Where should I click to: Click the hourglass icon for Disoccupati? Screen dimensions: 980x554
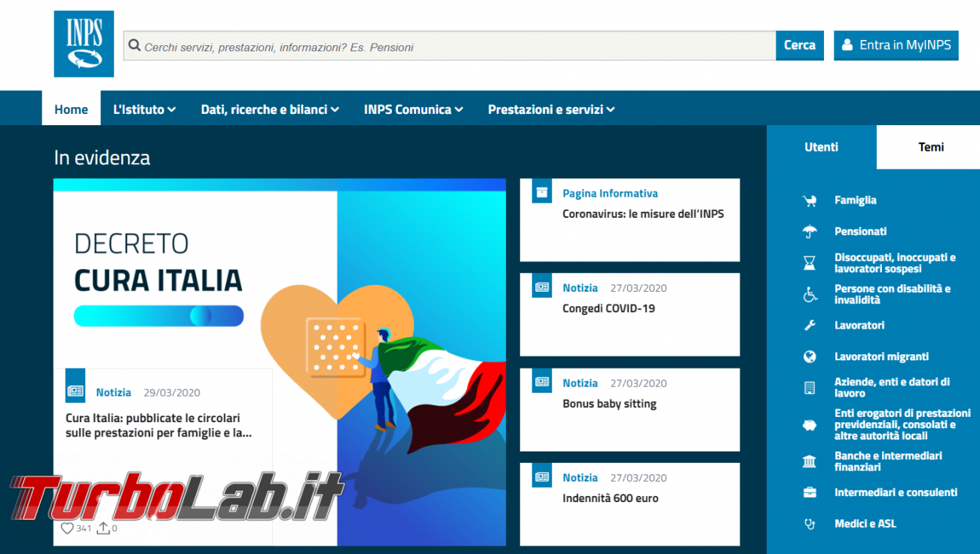tap(810, 263)
